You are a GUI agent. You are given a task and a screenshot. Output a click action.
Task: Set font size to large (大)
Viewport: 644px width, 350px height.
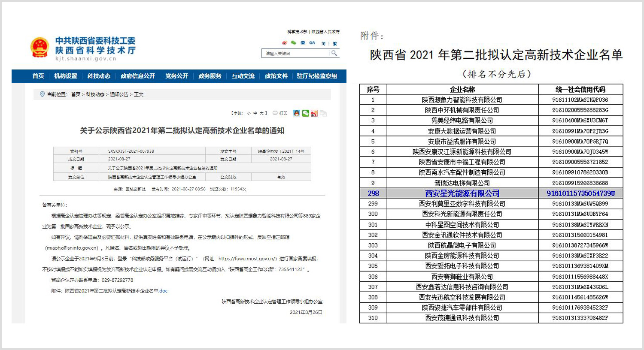click(x=261, y=113)
